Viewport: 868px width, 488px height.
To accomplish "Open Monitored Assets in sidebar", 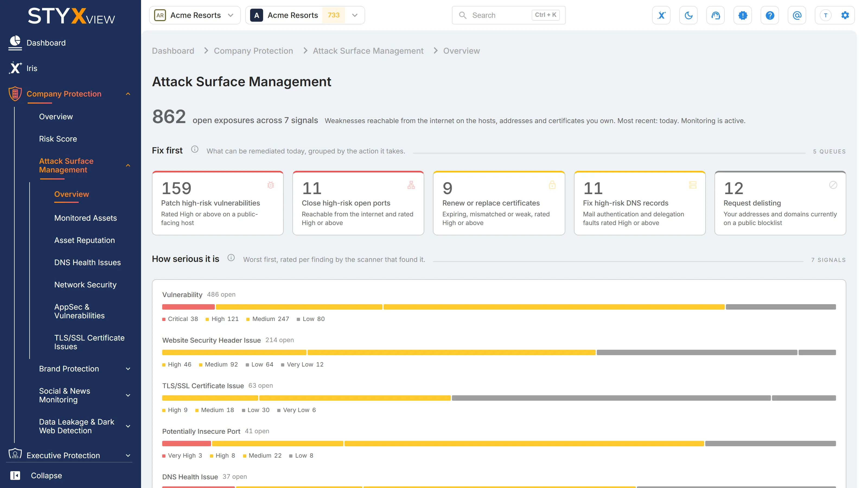I will (x=86, y=218).
